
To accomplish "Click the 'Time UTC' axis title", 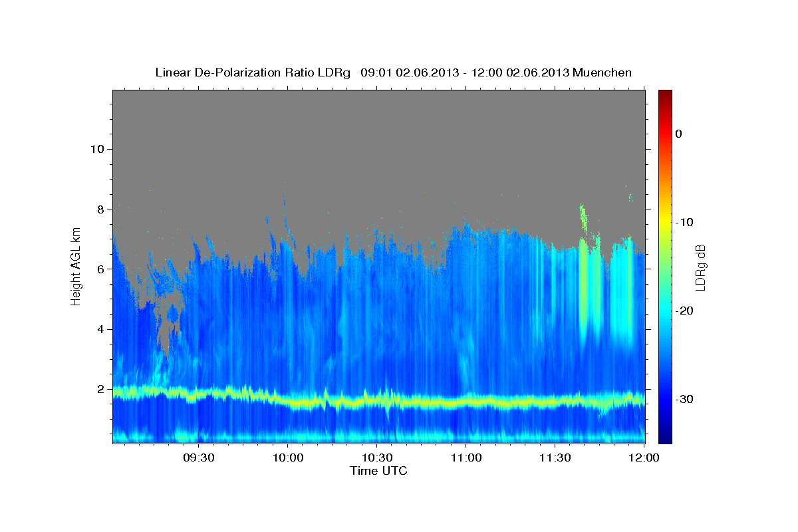I will pos(378,471).
